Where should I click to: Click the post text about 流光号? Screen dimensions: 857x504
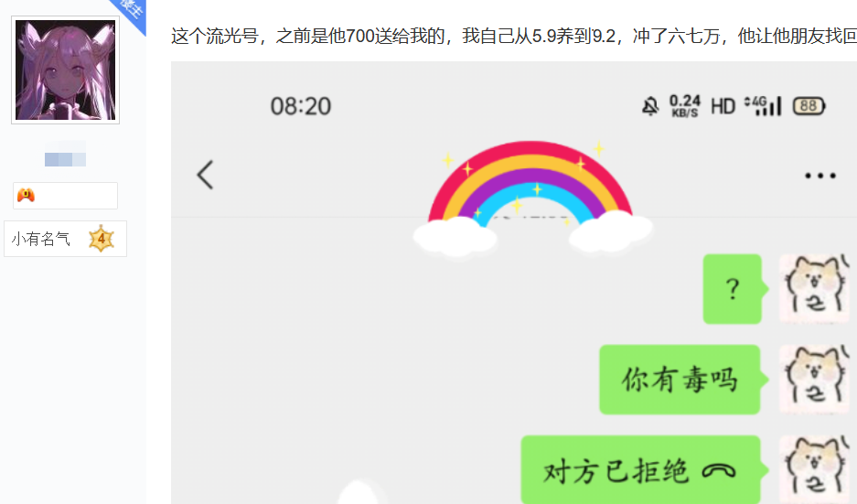pyautogui.click(x=514, y=36)
